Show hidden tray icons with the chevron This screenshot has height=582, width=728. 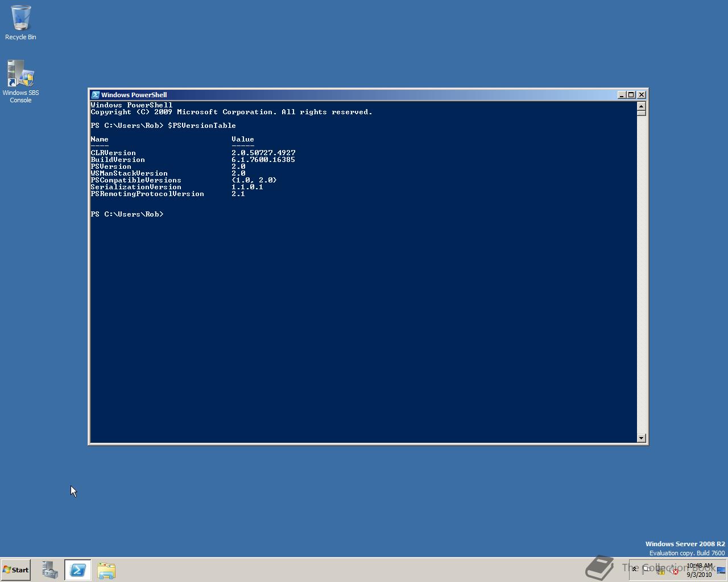click(x=634, y=569)
